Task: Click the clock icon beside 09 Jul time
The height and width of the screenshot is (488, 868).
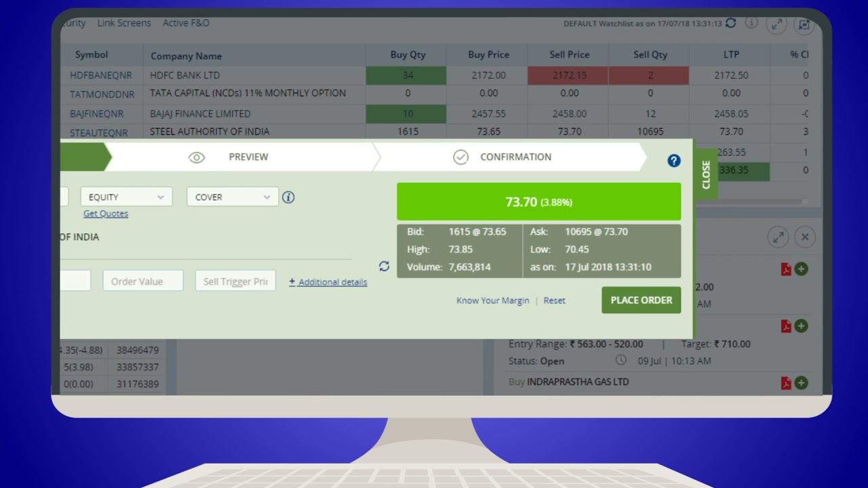Action: tap(620, 361)
